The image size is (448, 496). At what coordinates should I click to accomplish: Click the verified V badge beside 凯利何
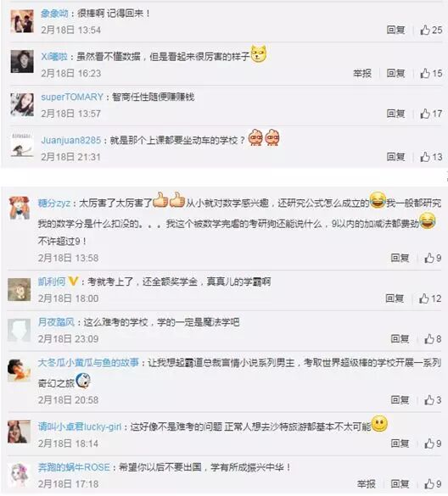pos(73,281)
